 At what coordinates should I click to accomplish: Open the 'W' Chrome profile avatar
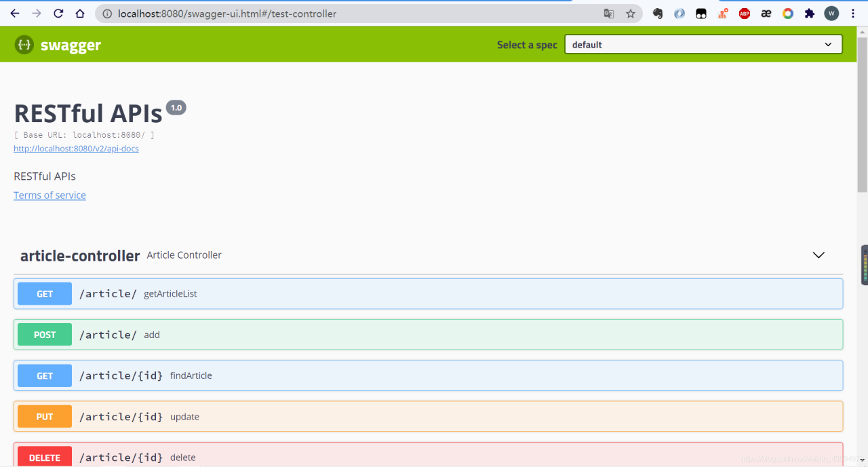(x=831, y=14)
